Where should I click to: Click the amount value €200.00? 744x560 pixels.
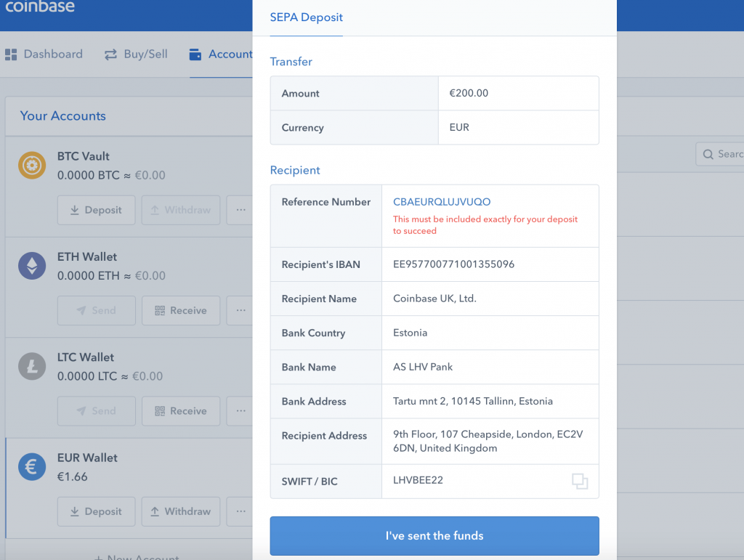[469, 93]
